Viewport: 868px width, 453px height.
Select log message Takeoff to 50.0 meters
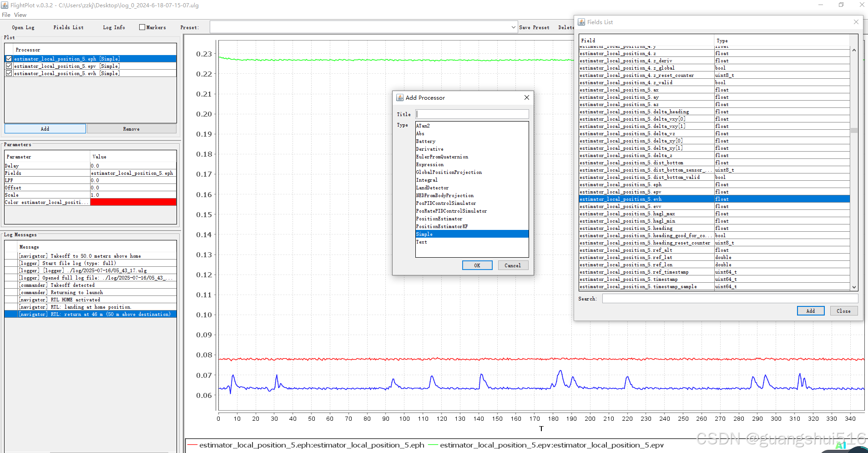[91, 256]
